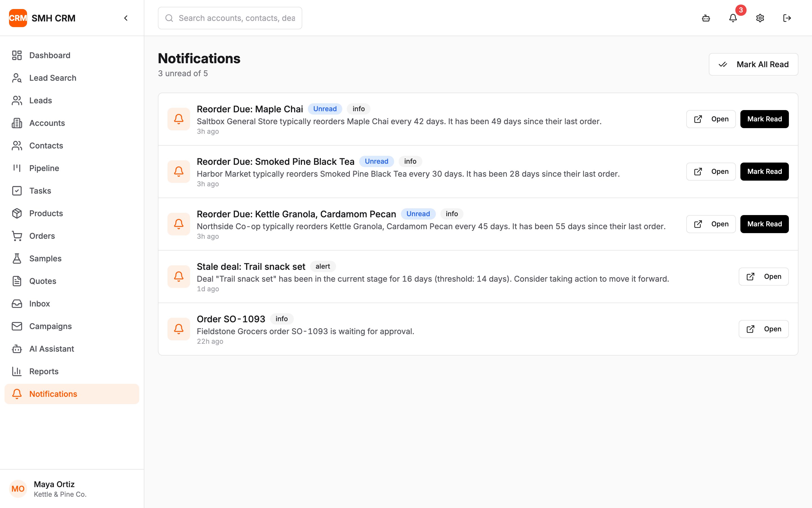The height and width of the screenshot is (508, 812).
Task: Open the Inbox
Action: (72, 304)
